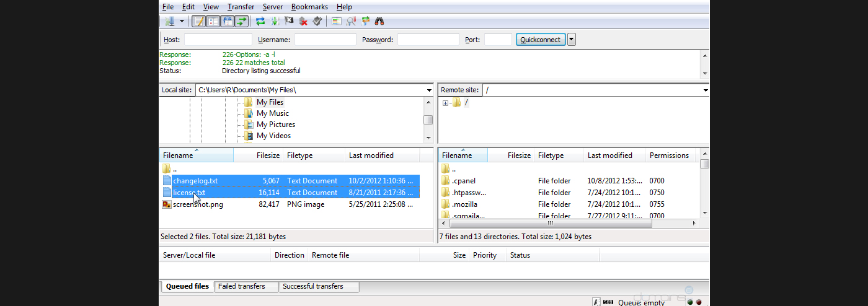Sort remote files by Permissions column
This screenshot has height=306, width=868.
(671, 155)
